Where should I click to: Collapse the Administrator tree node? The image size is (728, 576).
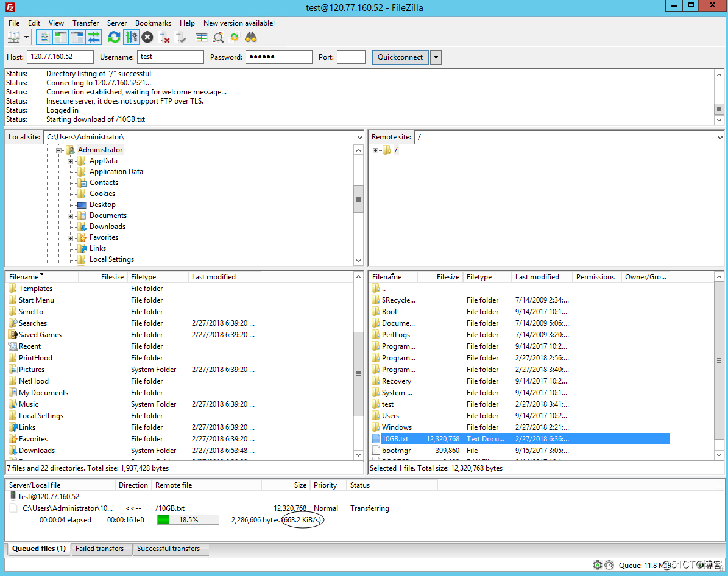coord(59,150)
